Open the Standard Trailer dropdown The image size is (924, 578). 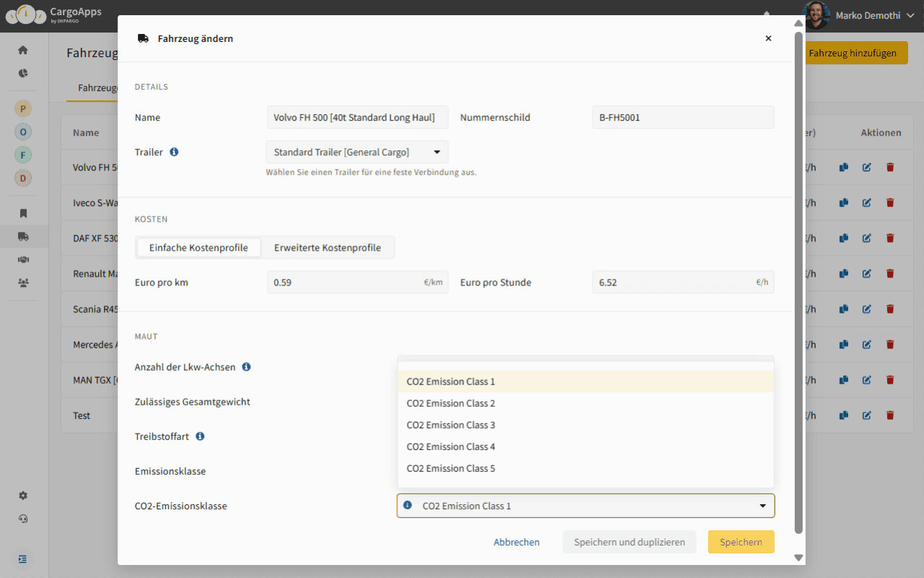point(357,152)
